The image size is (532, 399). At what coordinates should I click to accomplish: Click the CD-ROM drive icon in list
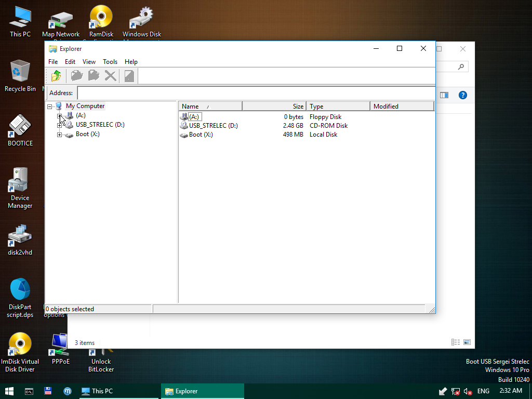click(x=184, y=126)
